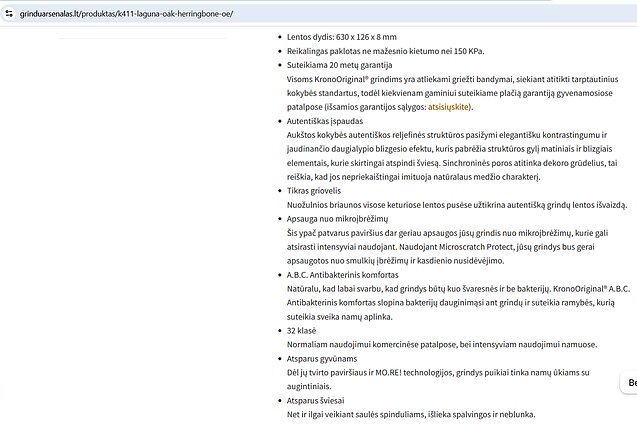Select line starting 'Šis ypač patvarus paviršius'
637x425 pixels.
448,233
